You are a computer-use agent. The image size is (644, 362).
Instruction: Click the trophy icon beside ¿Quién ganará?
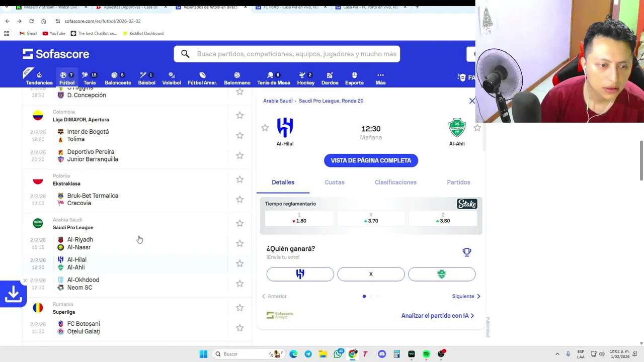pyautogui.click(x=467, y=252)
